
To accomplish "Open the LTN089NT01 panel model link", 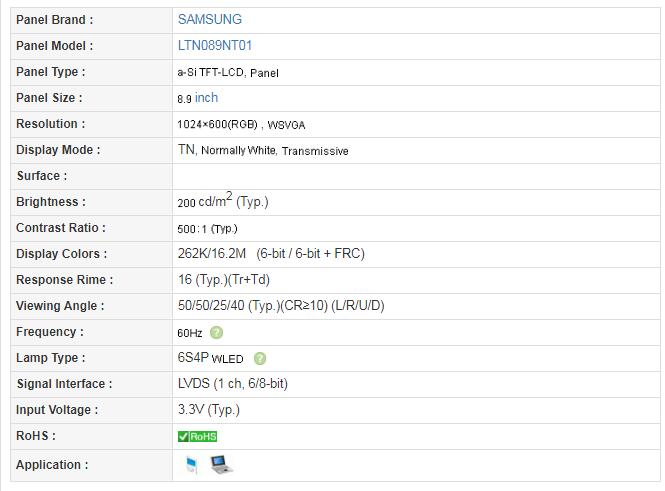I will [x=215, y=45].
